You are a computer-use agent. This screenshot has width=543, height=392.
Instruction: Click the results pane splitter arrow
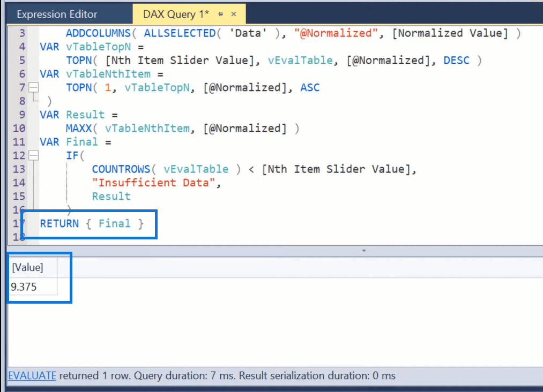[x=364, y=250]
